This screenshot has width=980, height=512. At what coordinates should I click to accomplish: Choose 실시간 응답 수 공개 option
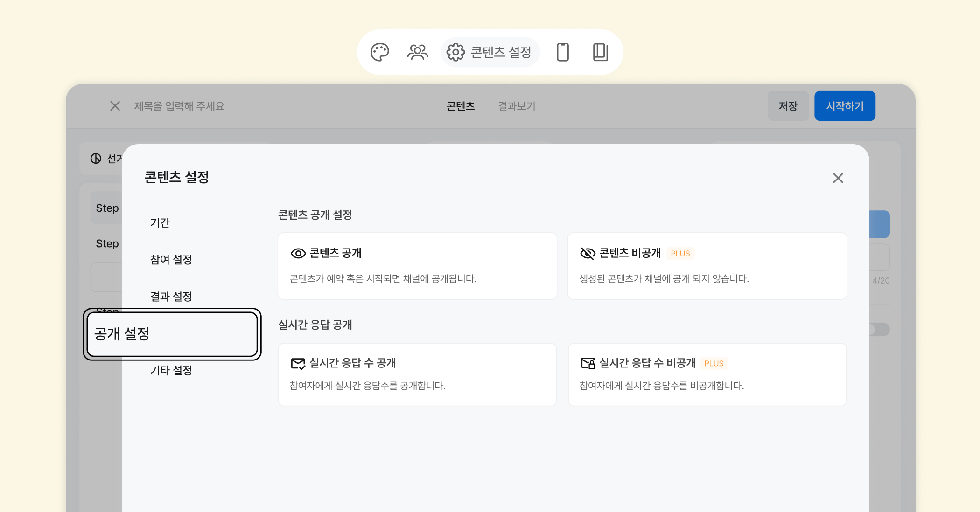click(x=417, y=374)
